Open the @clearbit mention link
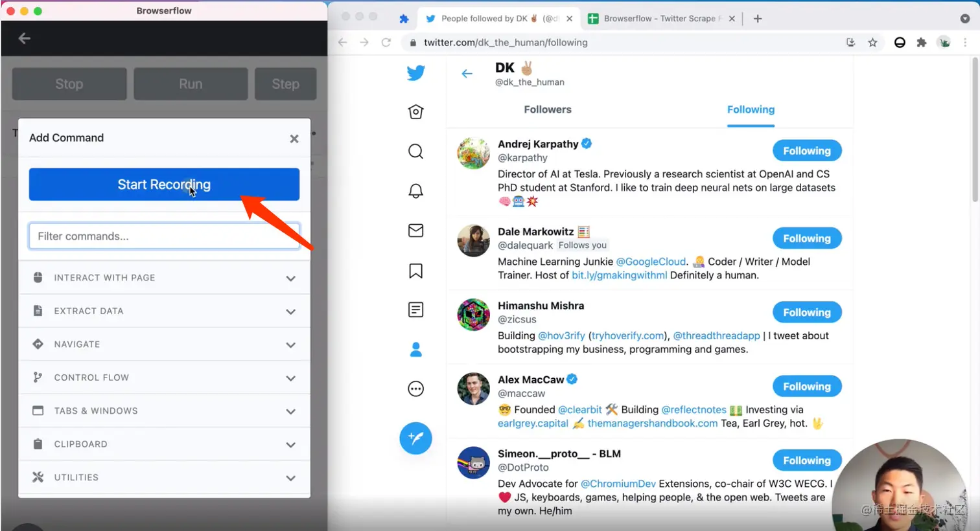The height and width of the screenshot is (531, 980). pyautogui.click(x=580, y=410)
